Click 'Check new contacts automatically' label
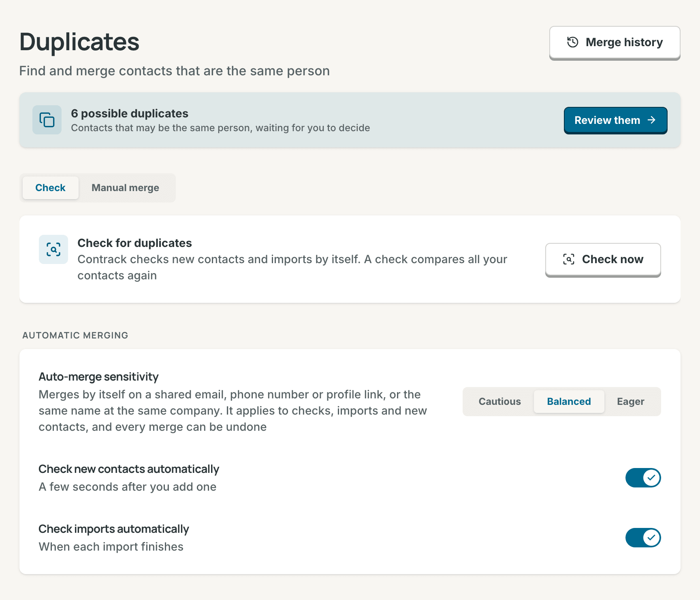 coord(129,469)
